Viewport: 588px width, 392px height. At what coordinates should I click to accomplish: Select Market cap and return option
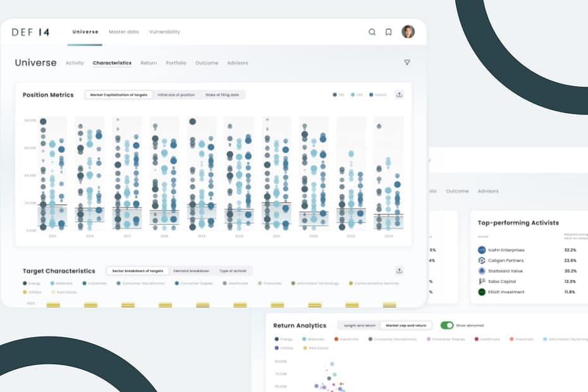(x=406, y=326)
